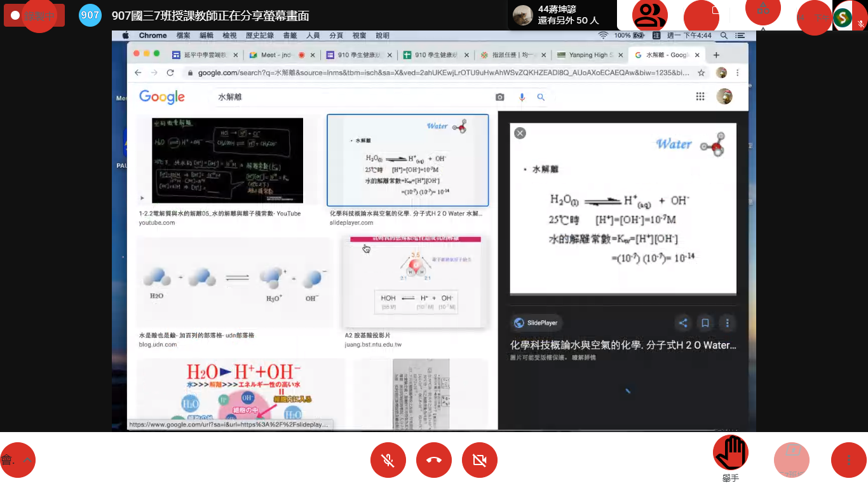The image size is (868, 488).
Task: Open the 化學科技概論水與空氣的化學 title link
Action: (623, 345)
